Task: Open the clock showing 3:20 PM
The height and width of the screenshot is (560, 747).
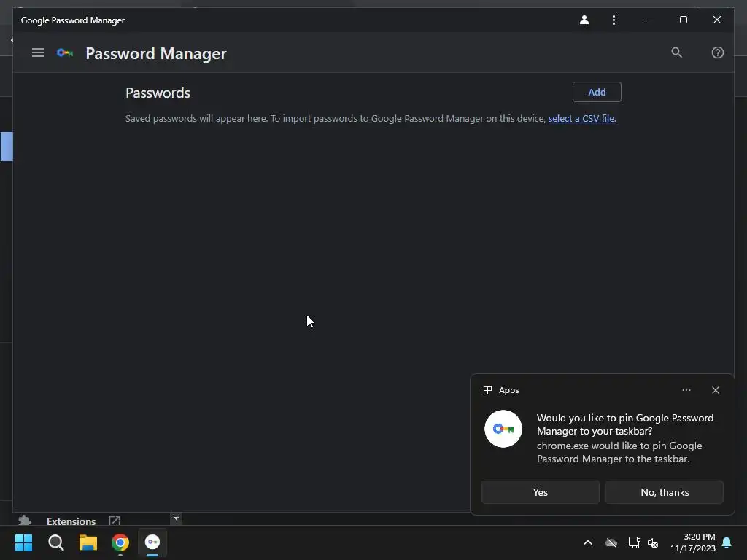Action: point(693,542)
